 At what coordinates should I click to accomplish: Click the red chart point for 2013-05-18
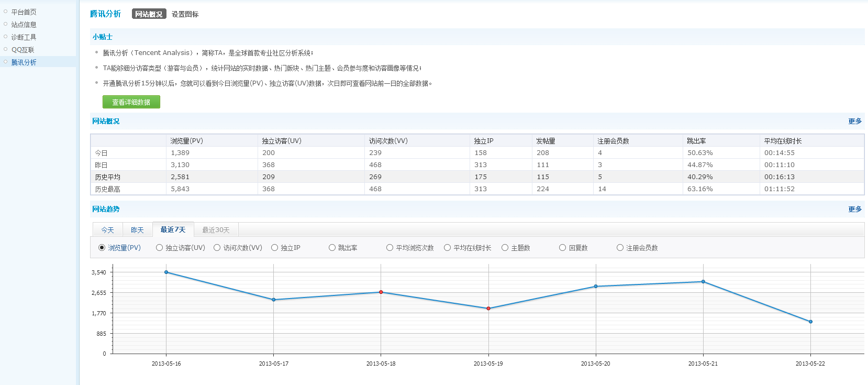coord(381,292)
